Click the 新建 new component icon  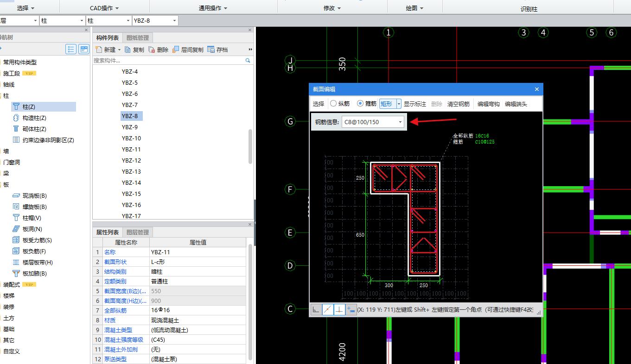click(x=98, y=50)
